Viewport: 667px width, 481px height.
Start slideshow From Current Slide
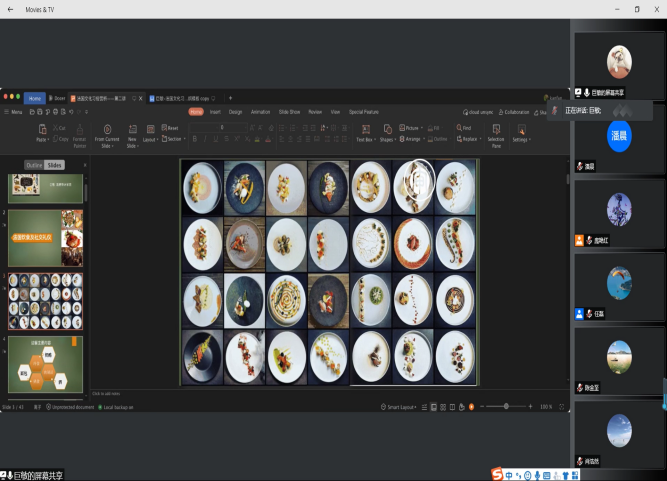coord(107,129)
